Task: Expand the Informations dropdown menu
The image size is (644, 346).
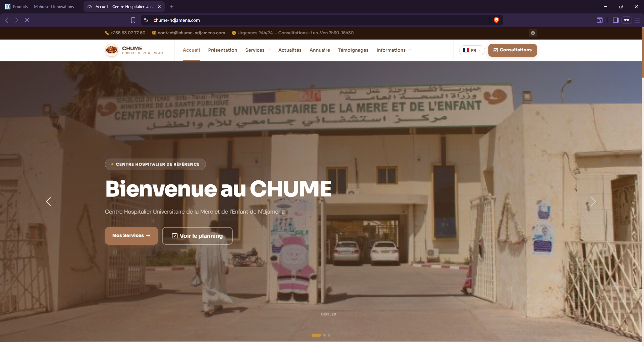Action: click(x=394, y=50)
